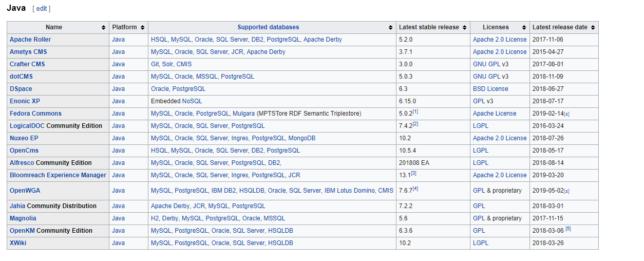
Task: Open JCR link in Ametys CMS row
Action: coord(237,52)
